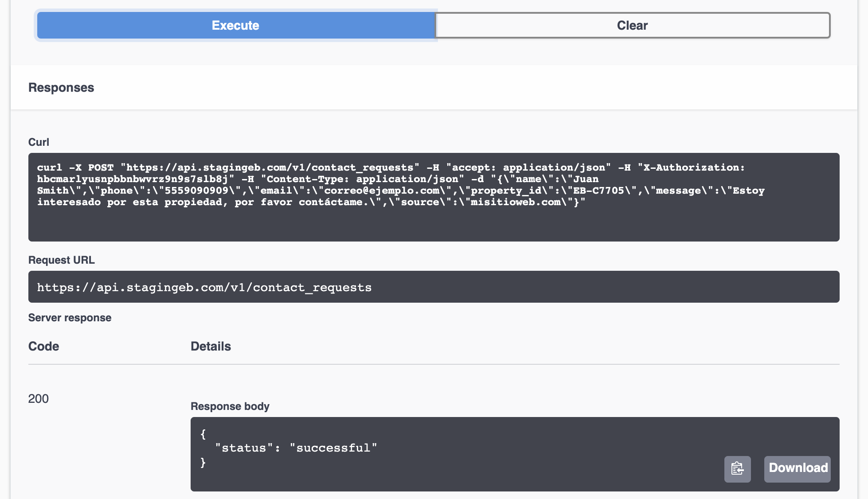
Task: Click the "successful" value in response body
Action: click(x=333, y=448)
